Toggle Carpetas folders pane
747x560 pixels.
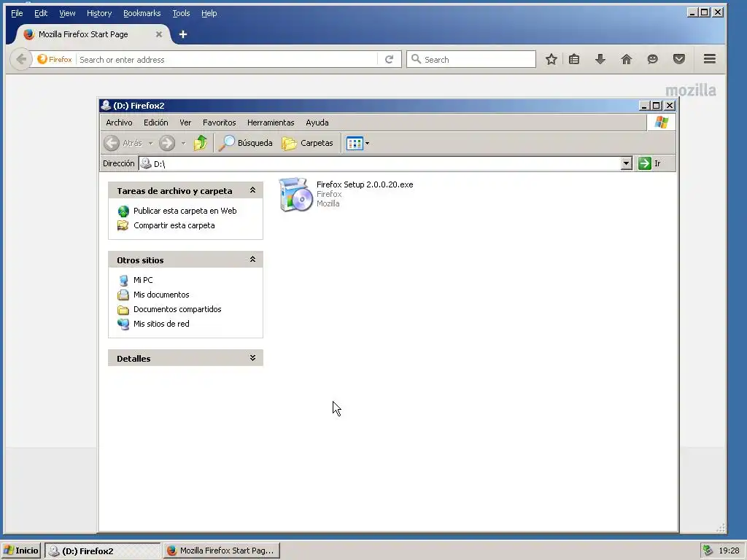307,143
